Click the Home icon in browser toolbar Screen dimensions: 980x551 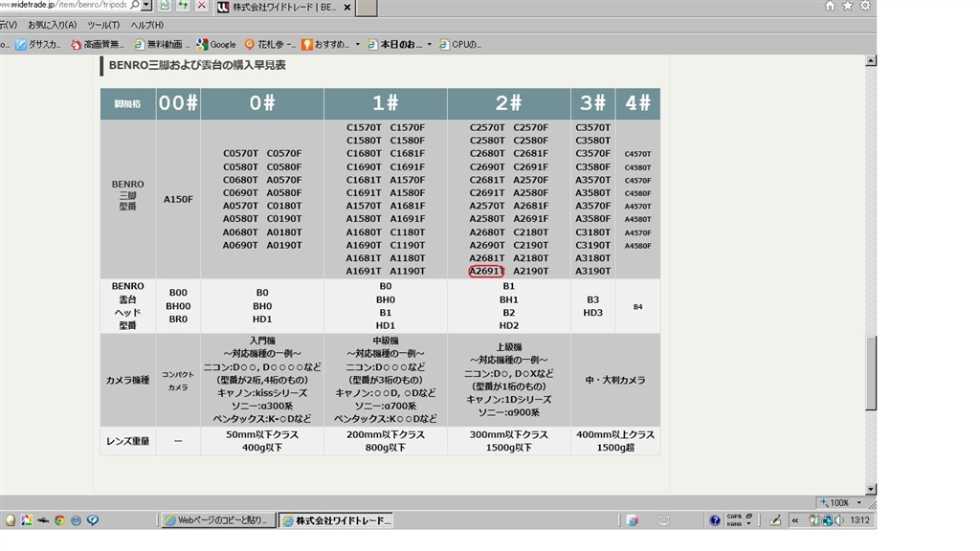coord(830,6)
